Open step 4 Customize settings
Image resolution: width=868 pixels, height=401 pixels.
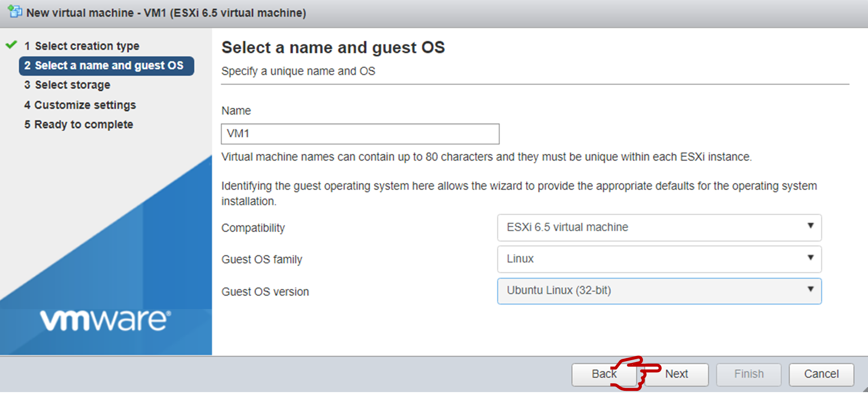80,105
